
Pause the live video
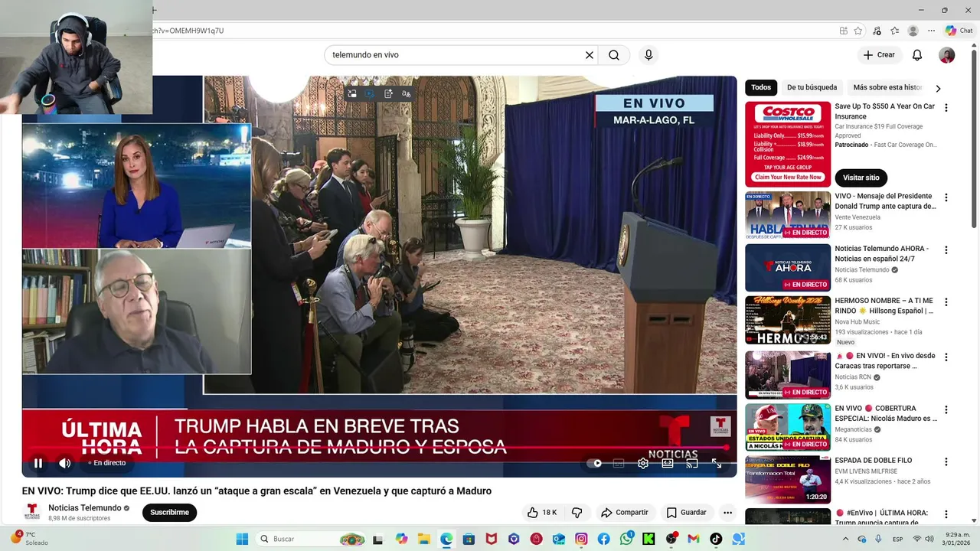click(x=38, y=463)
